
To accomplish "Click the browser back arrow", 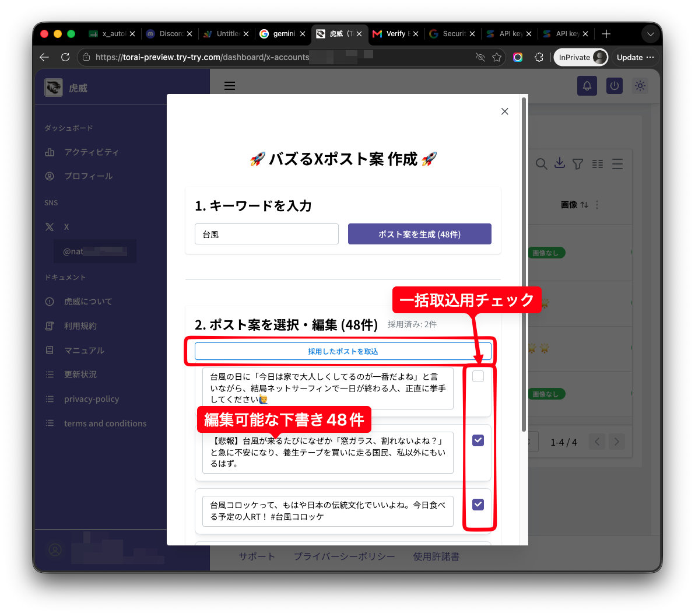I will 44,57.
